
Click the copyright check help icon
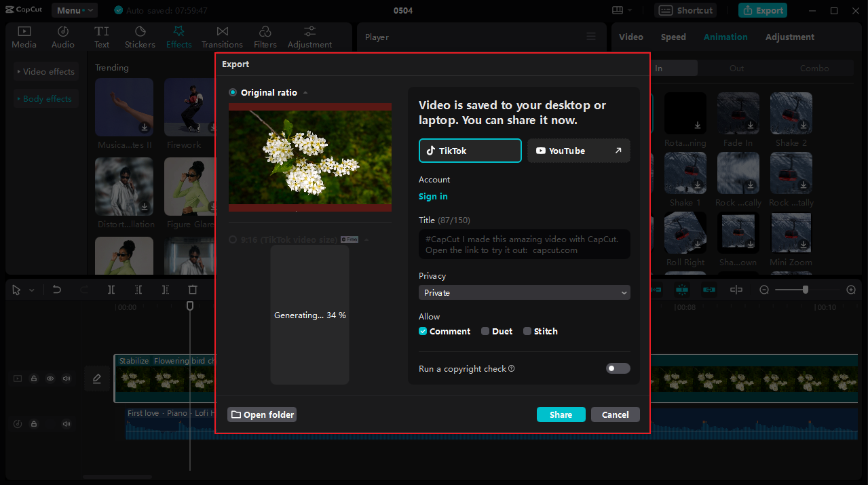pyautogui.click(x=512, y=369)
